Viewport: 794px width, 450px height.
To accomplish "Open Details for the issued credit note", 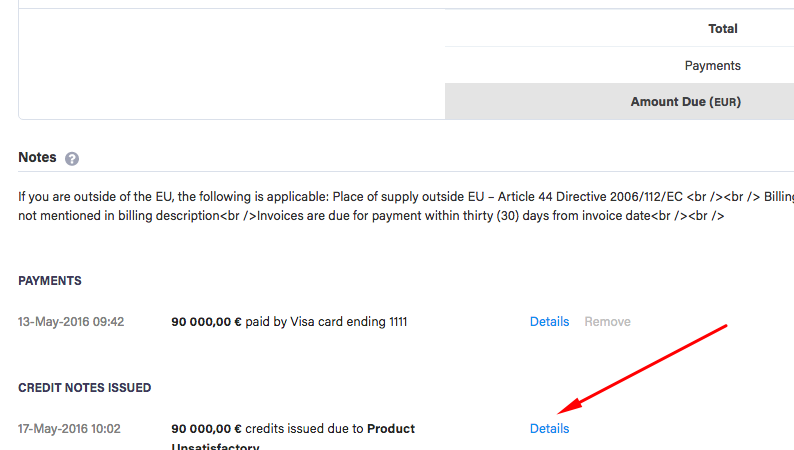I will tap(549, 428).
